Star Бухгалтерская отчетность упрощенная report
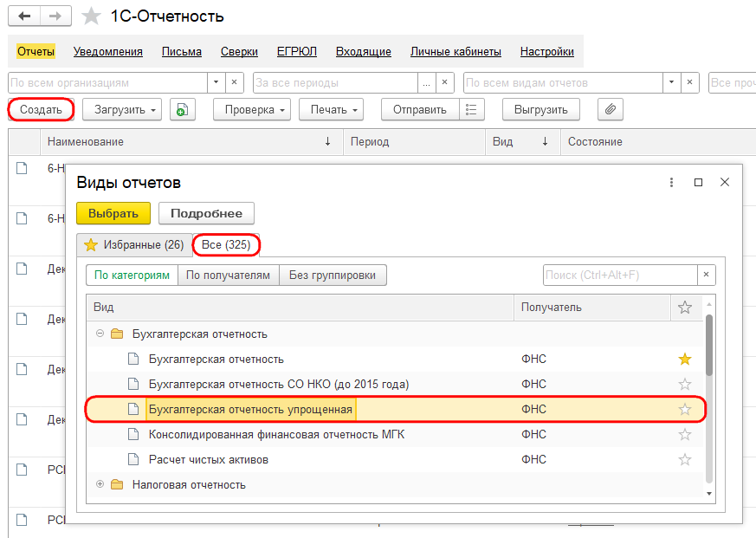 point(685,409)
